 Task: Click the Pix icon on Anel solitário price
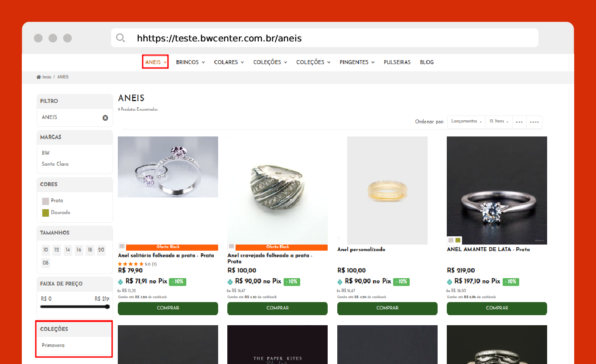tap(120, 282)
